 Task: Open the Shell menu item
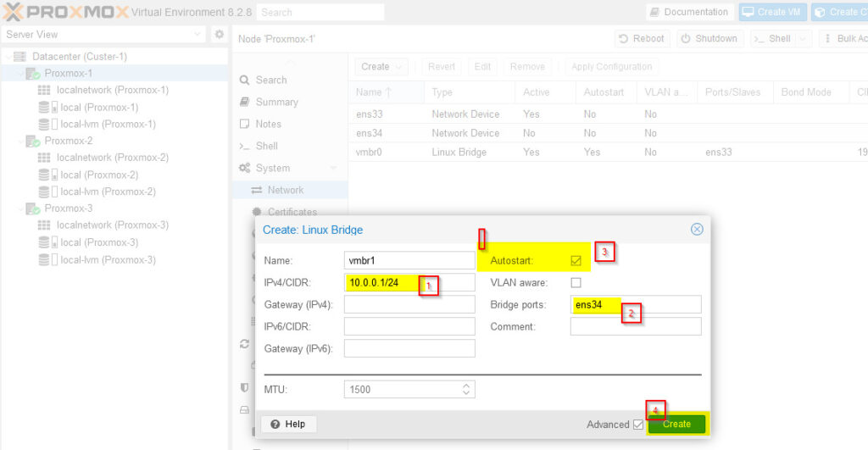(x=290, y=146)
